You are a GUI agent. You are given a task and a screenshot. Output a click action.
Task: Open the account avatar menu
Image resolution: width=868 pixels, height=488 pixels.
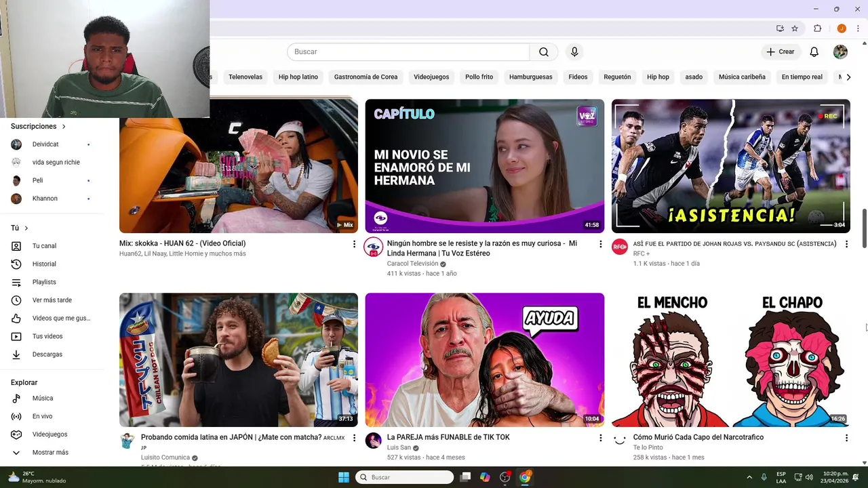pyautogui.click(x=840, y=52)
